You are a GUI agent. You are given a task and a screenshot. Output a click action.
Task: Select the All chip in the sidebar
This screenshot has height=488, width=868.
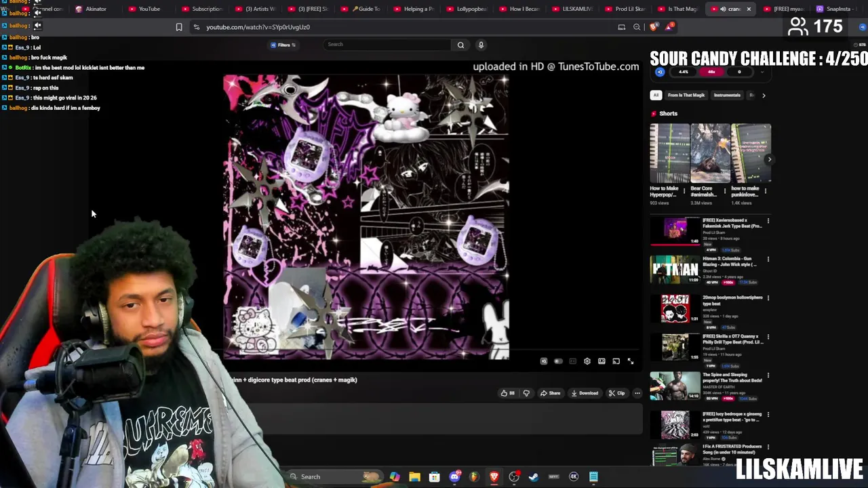tap(656, 96)
